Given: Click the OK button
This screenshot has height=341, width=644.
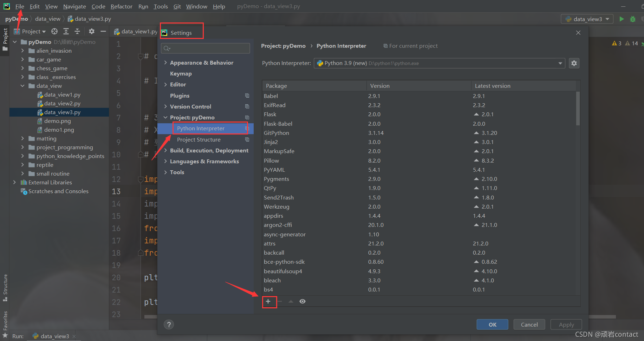Looking at the screenshot, I should pos(492,324).
